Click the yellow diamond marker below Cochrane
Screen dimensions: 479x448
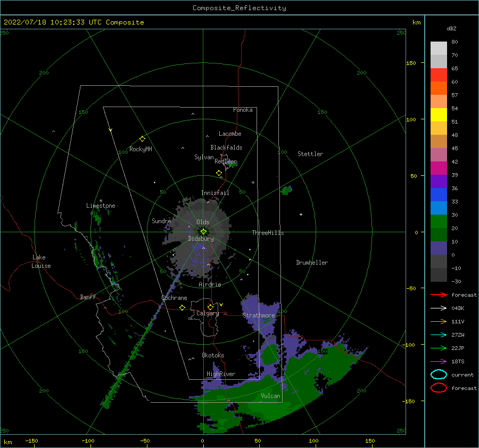coord(183,307)
